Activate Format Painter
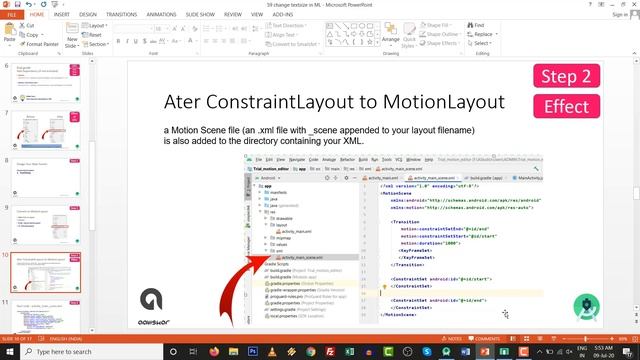 [39, 44]
